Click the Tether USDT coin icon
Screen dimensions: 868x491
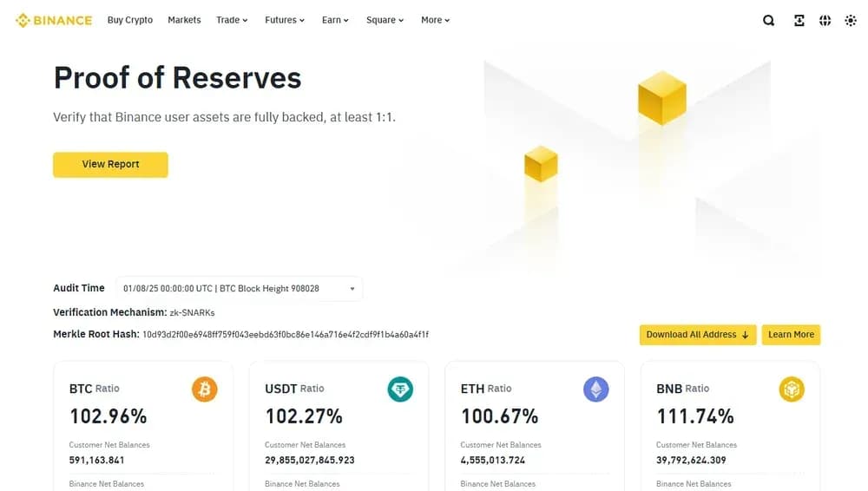pyautogui.click(x=400, y=390)
